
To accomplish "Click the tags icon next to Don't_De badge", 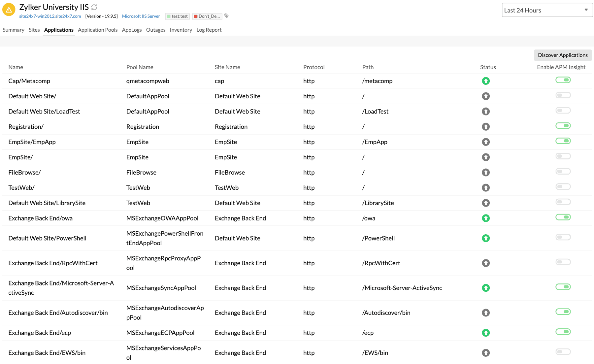I will pyautogui.click(x=226, y=16).
